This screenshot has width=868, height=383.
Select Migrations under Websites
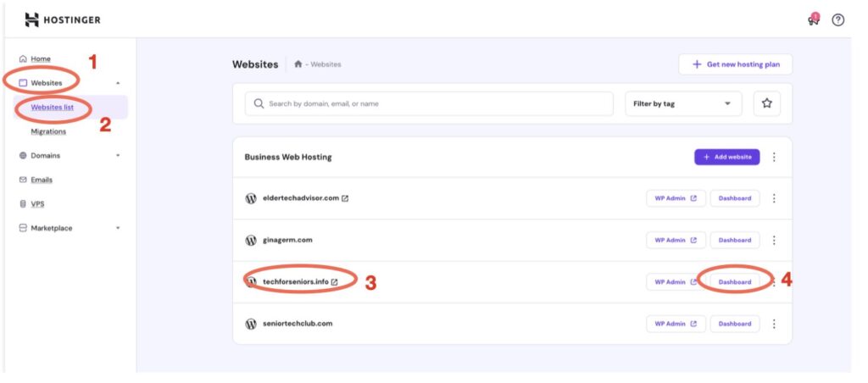pyautogui.click(x=48, y=131)
